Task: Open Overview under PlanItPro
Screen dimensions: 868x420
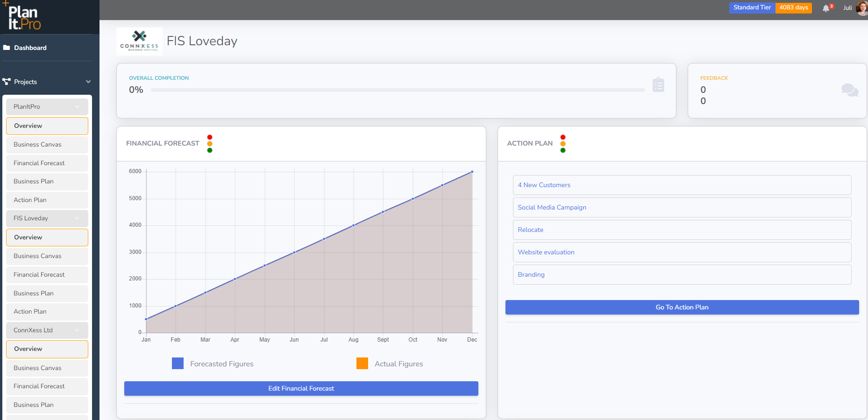Action: pyautogui.click(x=47, y=126)
